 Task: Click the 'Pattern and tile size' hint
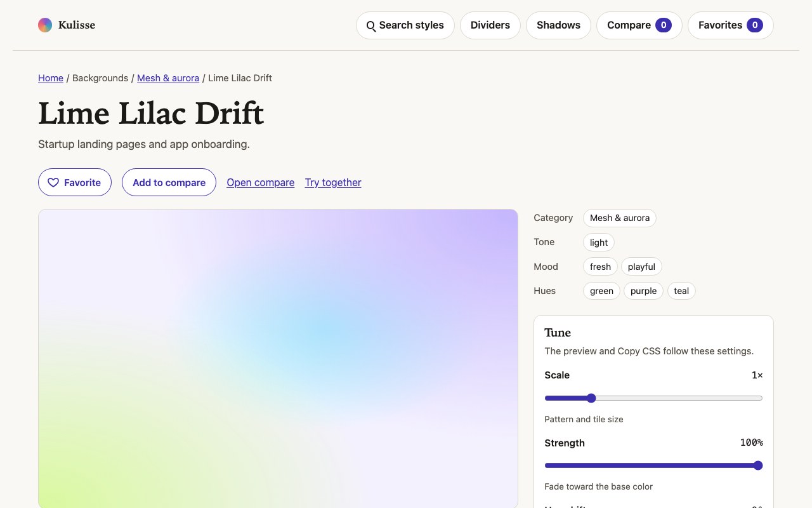584,419
